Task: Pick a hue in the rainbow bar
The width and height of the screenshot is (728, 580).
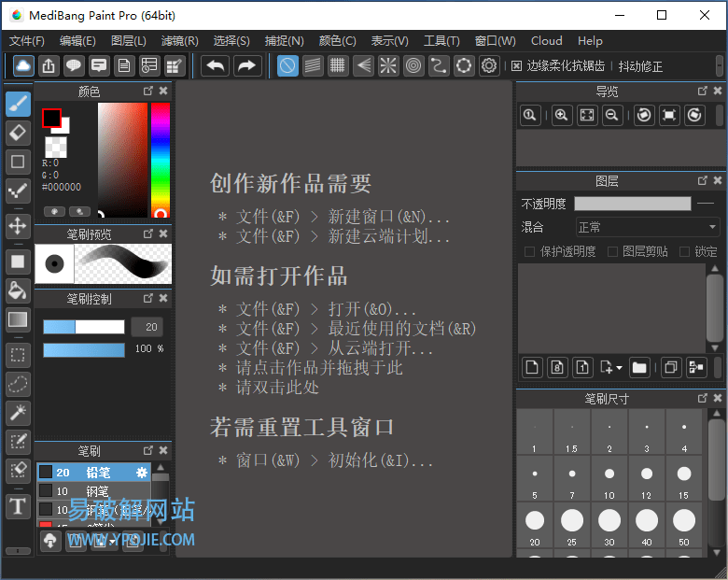Action: point(161,160)
